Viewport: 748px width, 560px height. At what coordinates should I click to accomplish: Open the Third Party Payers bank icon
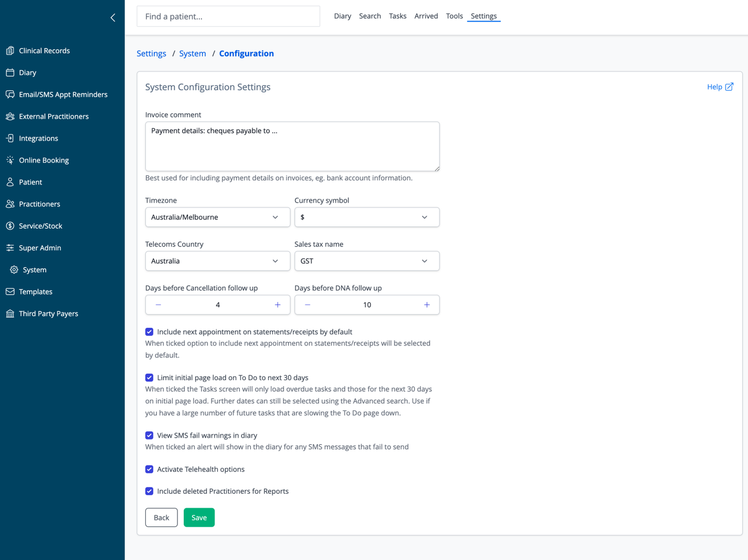click(x=10, y=313)
